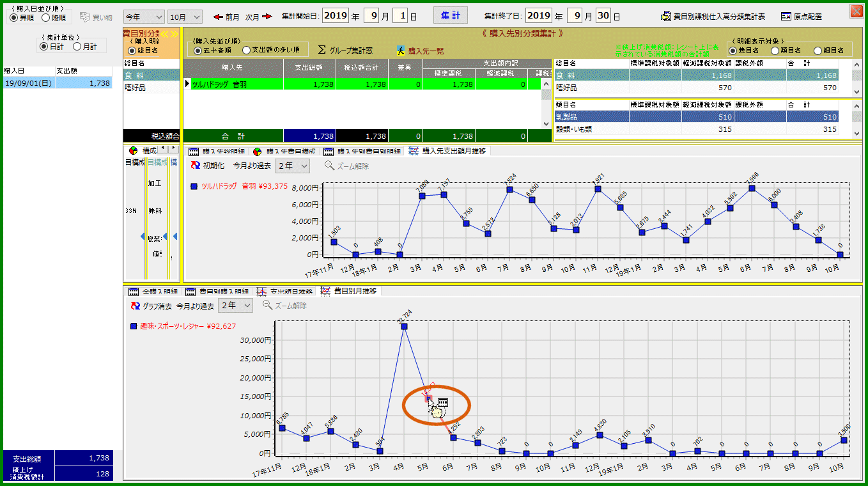Click the 前月 red left arrow icon
Image resolution: width=868 pixels, height=486 pixels.
(x=217, y=17)
